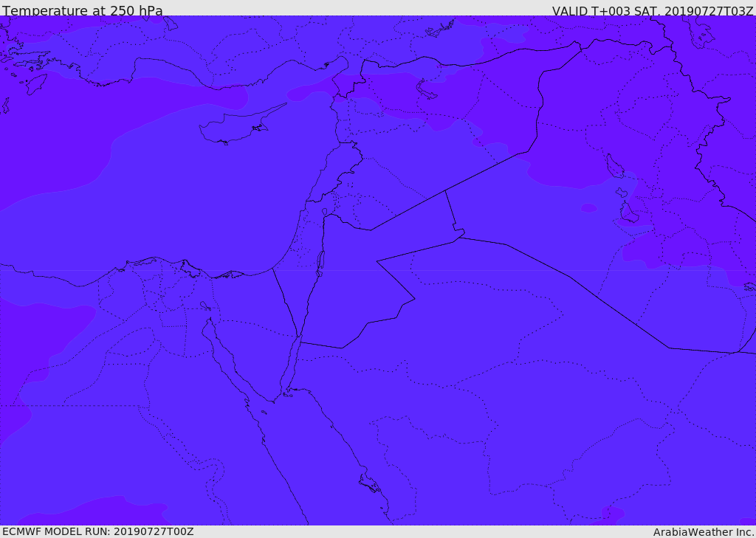Click the 'VALID T+003 SAT. 20190727T03Z' label

653,10
